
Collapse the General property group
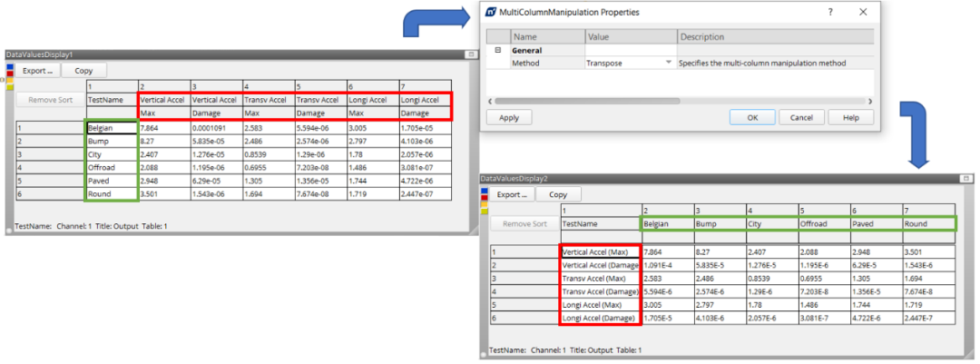coord(496,51)
